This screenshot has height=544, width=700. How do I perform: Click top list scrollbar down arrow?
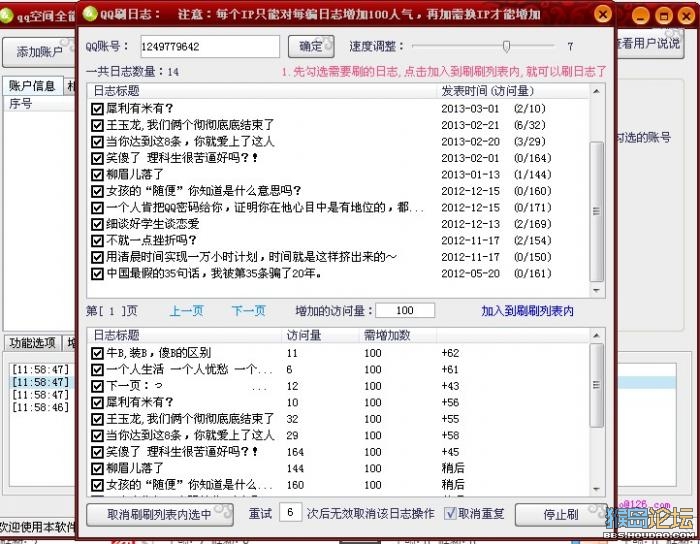tap(596, 291)
